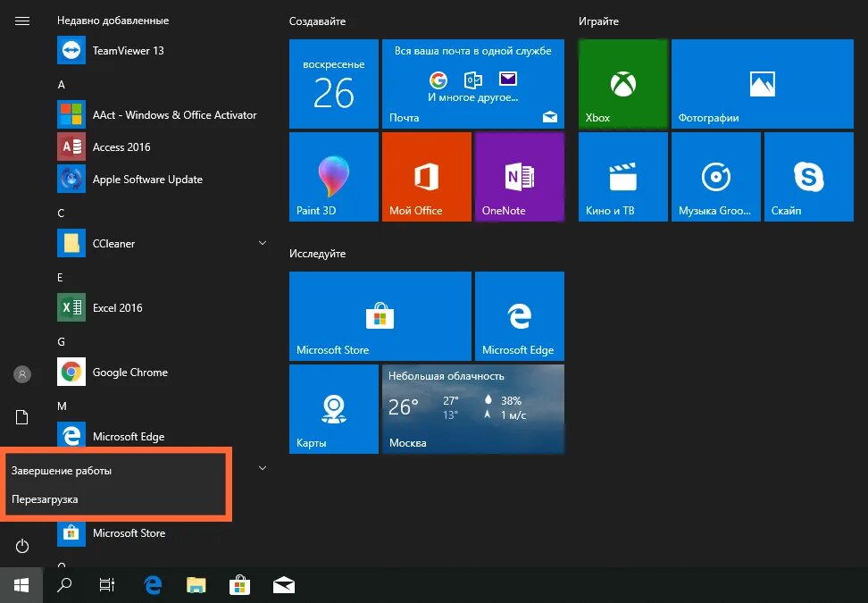Screen dimensions: 868x603
Task: Click the Windows Start button
Action: [21, 585]
